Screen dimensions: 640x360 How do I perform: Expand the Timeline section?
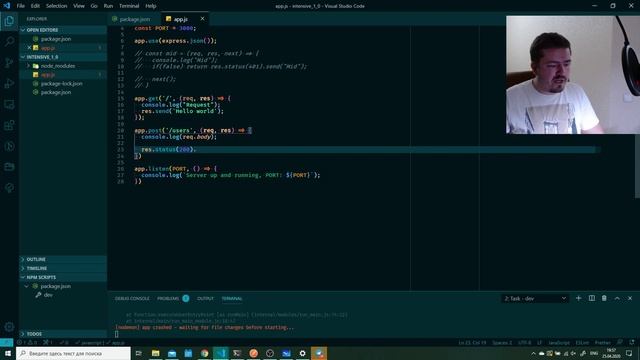(63, 268)
